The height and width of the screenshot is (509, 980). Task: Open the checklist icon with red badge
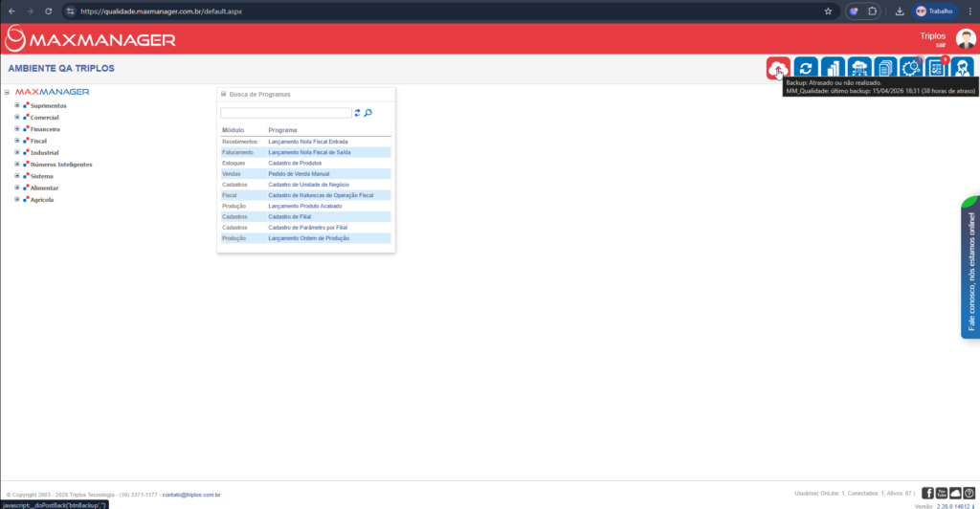click(937, 69)
